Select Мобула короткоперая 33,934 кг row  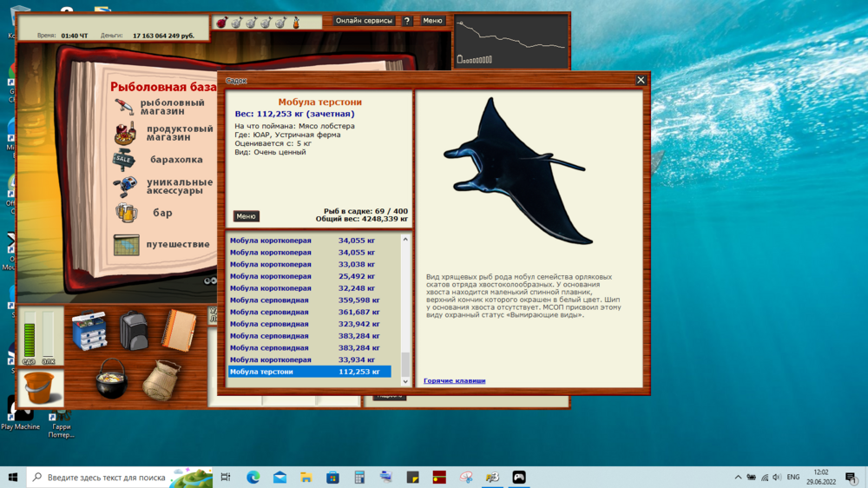pos(310,359)
